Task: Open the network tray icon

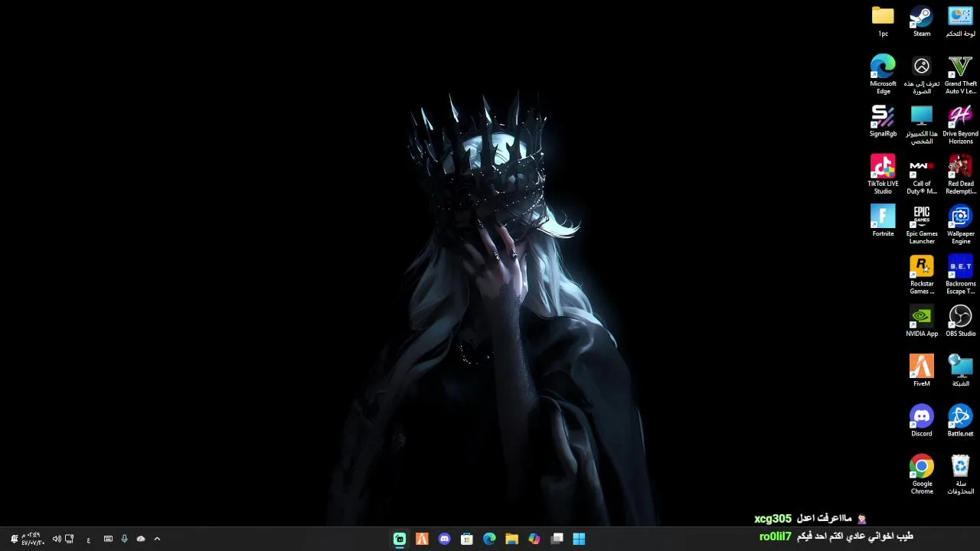Action: tap(70, 539)
